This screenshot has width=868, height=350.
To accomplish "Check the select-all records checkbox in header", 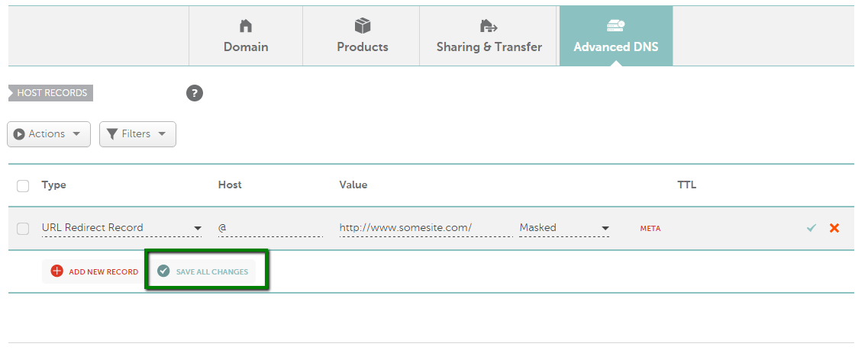I will [x=23, y=186].
